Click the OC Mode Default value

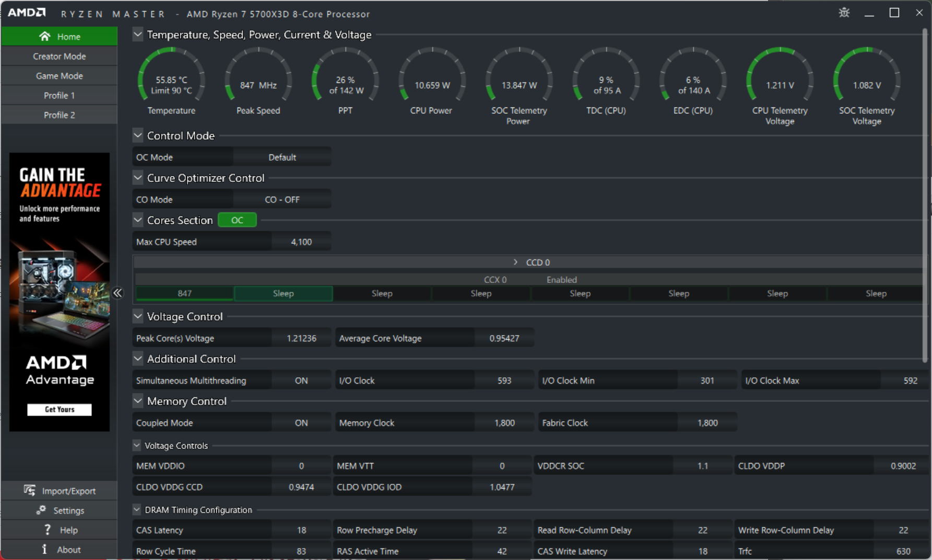pyautogui.click(x=282, y=157)
